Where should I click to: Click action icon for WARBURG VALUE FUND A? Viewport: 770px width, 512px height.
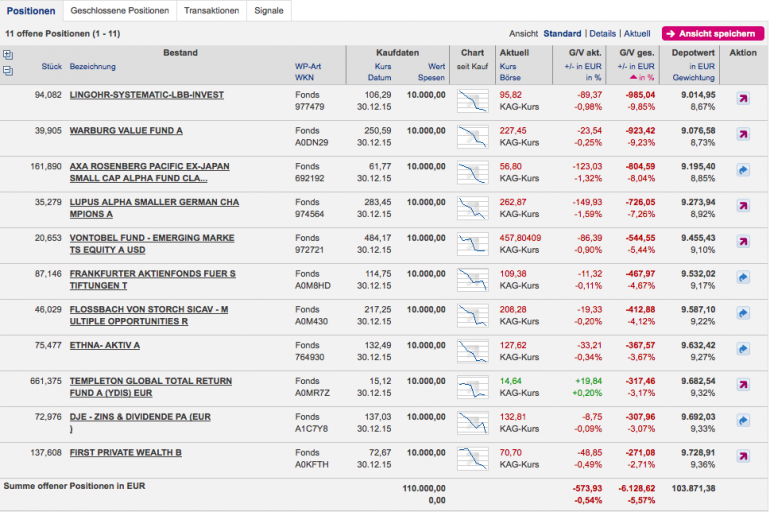tap(743, 135)
